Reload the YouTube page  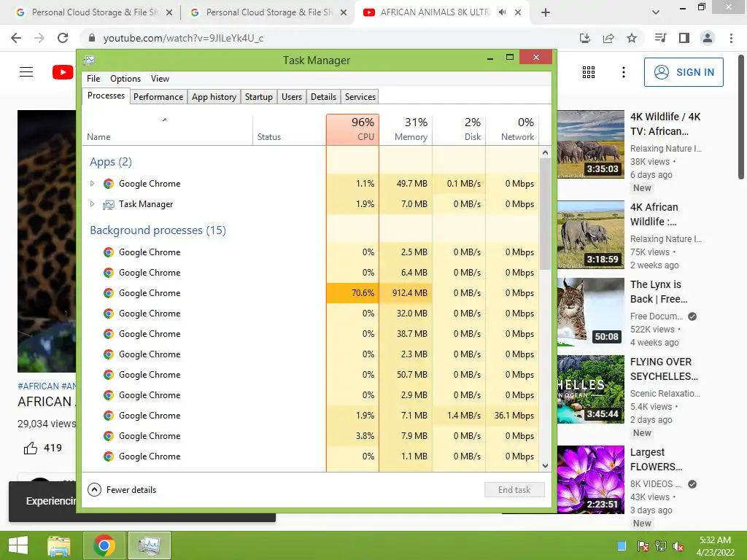click(63, 38)
